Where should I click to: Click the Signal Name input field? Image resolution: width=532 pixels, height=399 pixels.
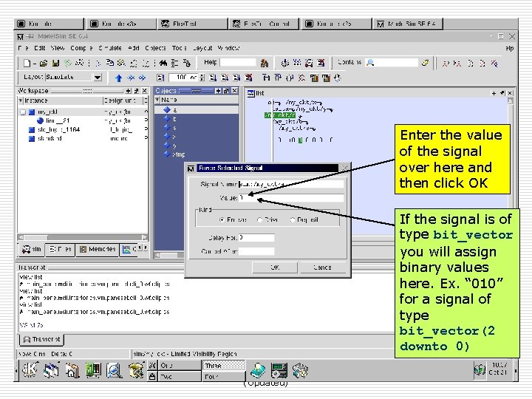pyautogui.click(x=291, y=184)
